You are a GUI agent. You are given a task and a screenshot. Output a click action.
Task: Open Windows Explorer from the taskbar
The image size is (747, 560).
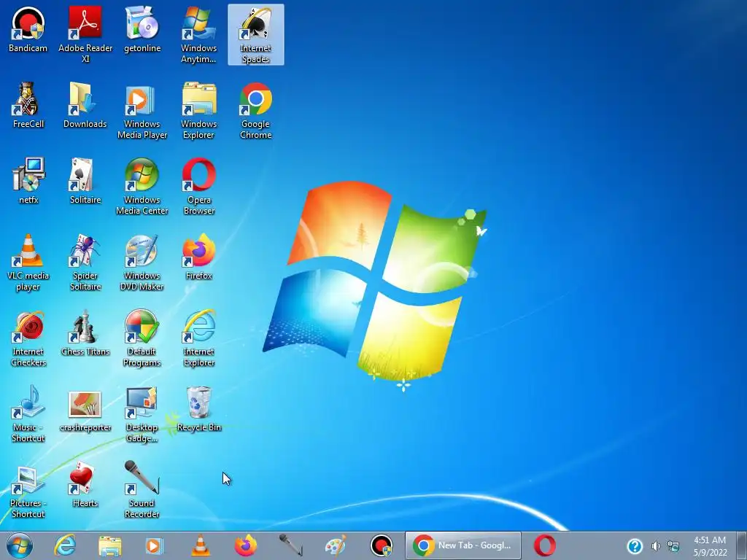click(109, 545)
